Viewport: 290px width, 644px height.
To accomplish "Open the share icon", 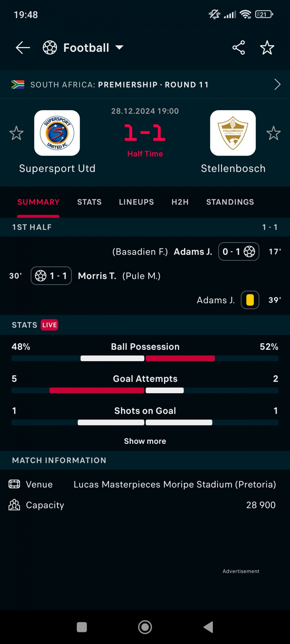I will point(239,48).
